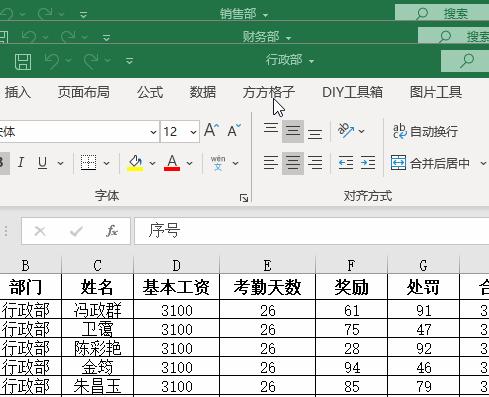489x397 pixels.
Task: Click Redo icon in 行政部 window title bar
Action: 91,61
